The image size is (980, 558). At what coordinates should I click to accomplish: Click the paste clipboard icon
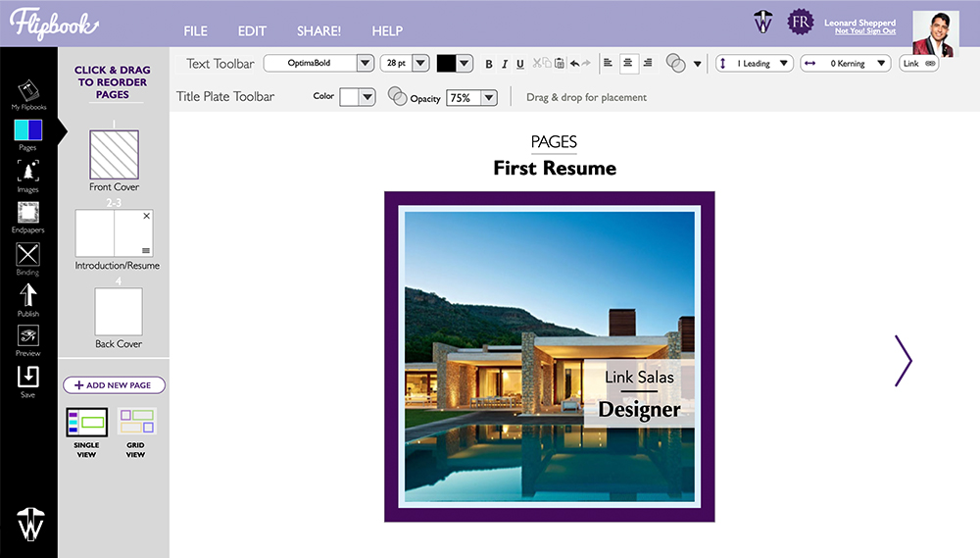point(560,63)
